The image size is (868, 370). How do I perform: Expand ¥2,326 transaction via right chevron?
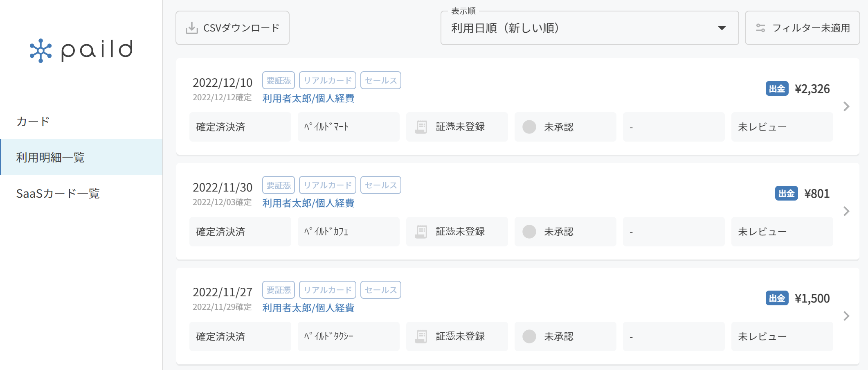(x=846, y=106)
